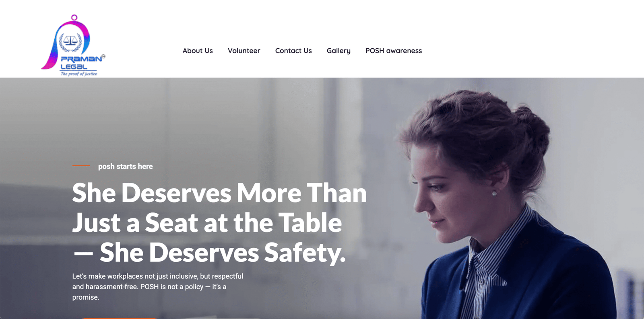
Task: Open the Contact Us page
Action: pos(293,51)
